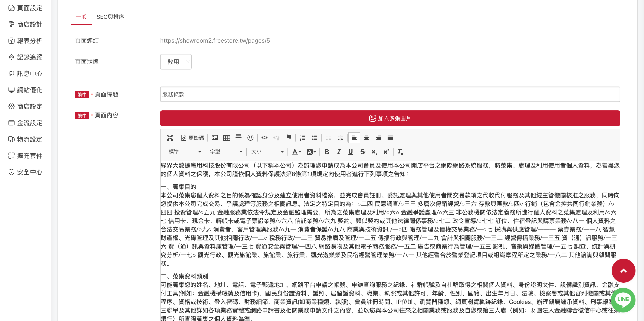The image size is (644, 321).
Task: Open 商店設計 in the sidebar
Action: coord(25,24)
